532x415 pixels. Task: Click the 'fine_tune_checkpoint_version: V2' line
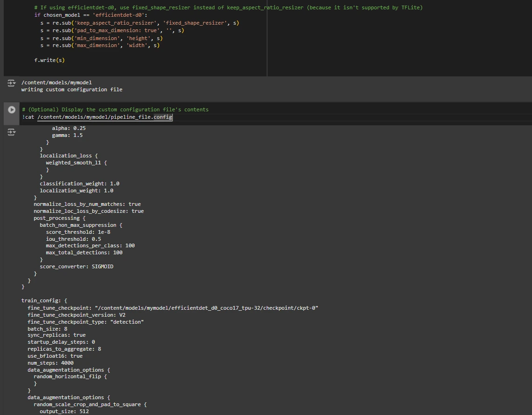[76, 315]
